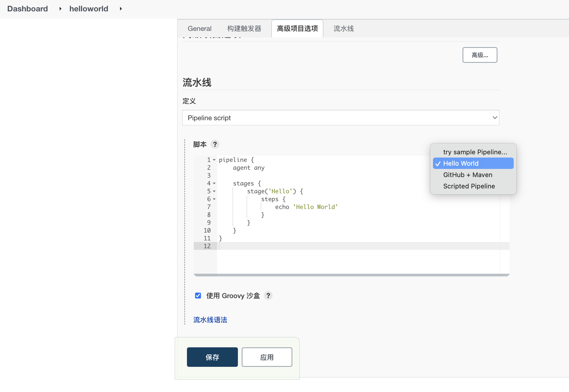This screenshot has height=392, width=569.
Task: Click the editor bottom resize bar
Action: click(352, 275)
